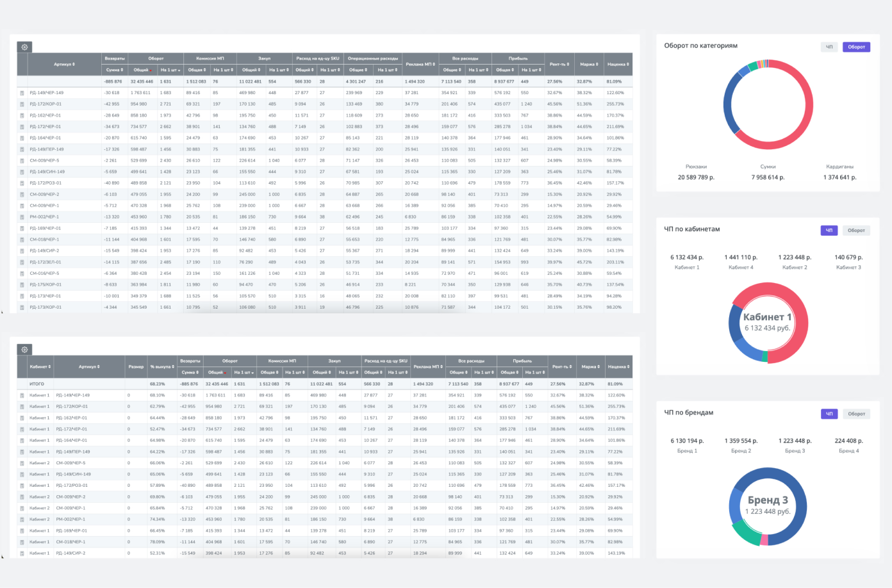
Task: Toggle Оборот in ЧП по брендам panel
Action: tap(856, 414)
